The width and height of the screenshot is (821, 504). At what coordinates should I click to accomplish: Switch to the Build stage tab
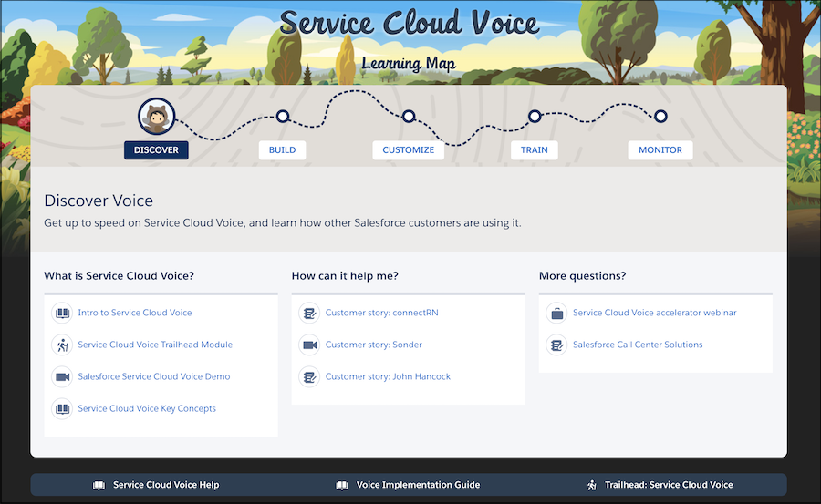282,149
